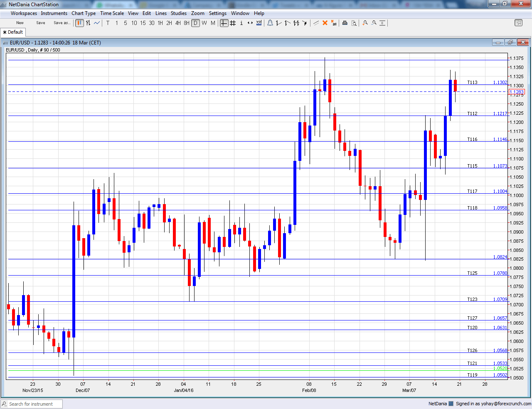Toggle the info display icon

241,23
